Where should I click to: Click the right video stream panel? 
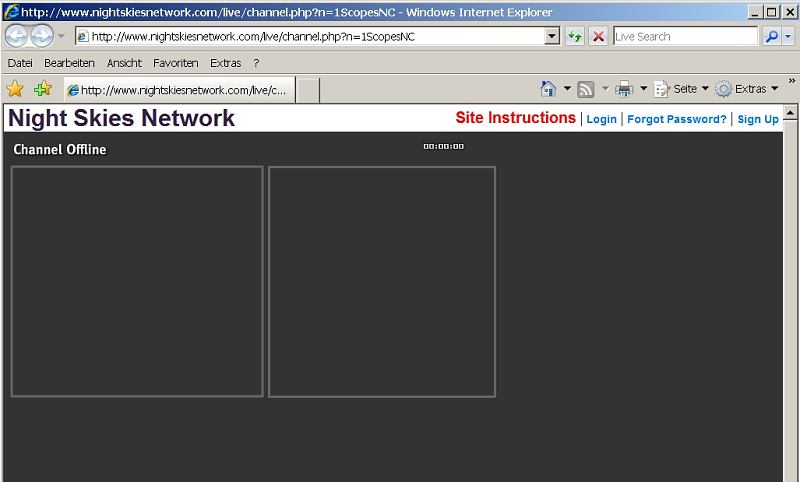382,282
